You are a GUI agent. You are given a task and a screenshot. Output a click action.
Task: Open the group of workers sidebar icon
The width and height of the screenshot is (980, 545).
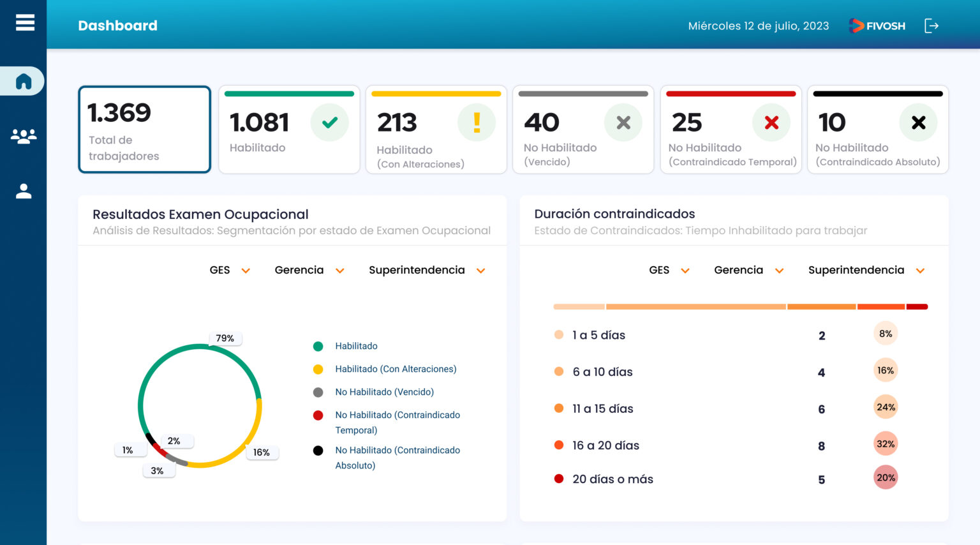[24, 136]
